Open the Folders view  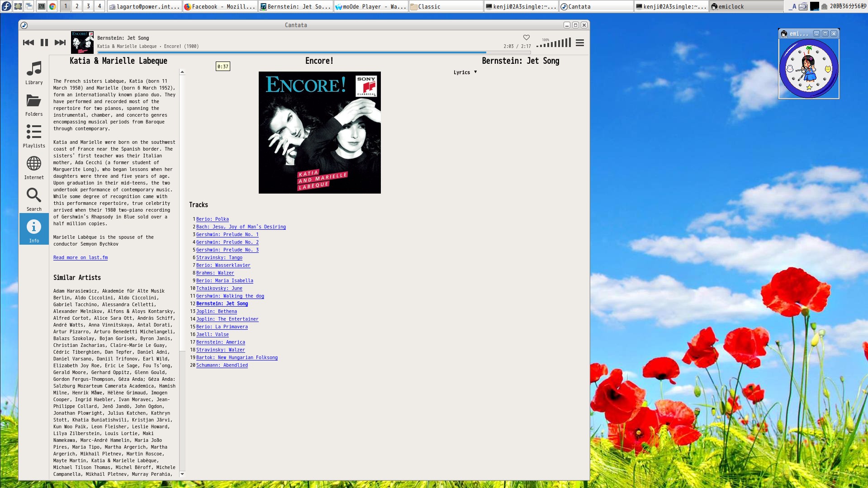click(x=34, y=104)
